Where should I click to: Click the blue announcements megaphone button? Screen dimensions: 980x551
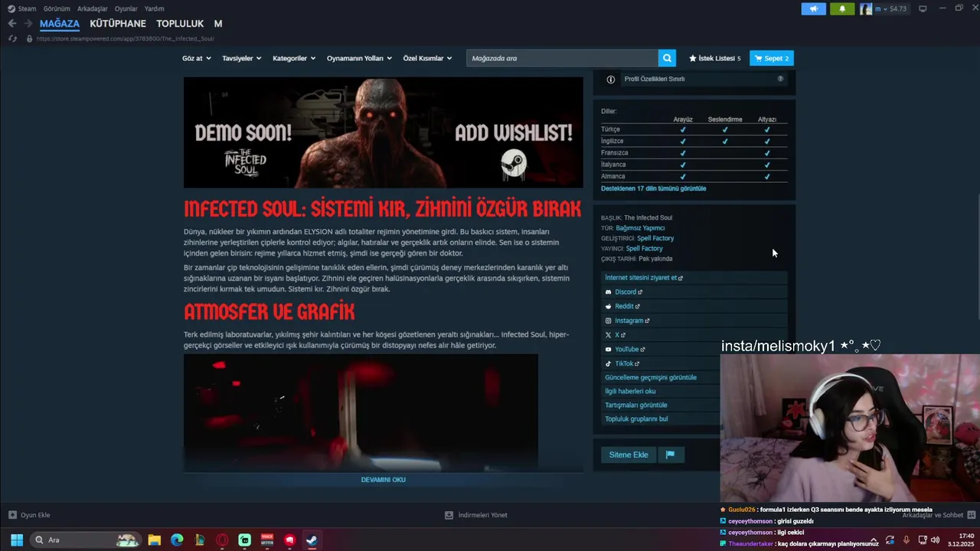tap(814, 9)
